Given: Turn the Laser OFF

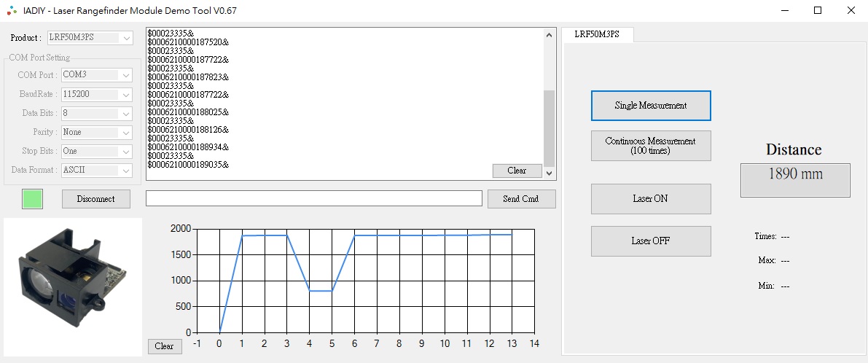Looking at the screenshot, I should click(650, 241).
